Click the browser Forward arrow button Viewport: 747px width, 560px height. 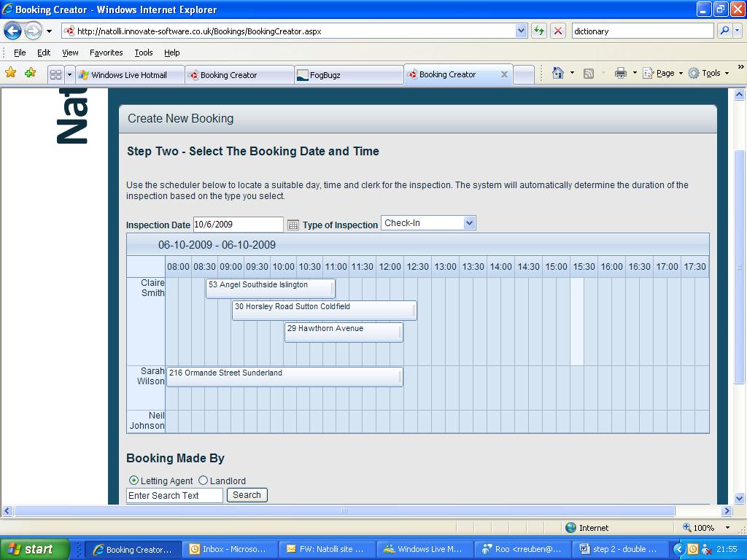point(33,31)
